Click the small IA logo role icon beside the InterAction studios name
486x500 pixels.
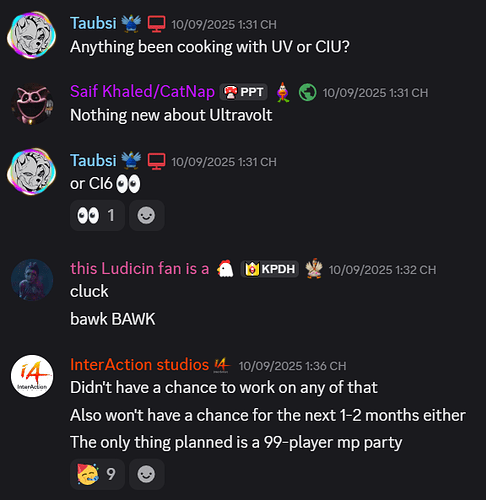pos(222,365)
